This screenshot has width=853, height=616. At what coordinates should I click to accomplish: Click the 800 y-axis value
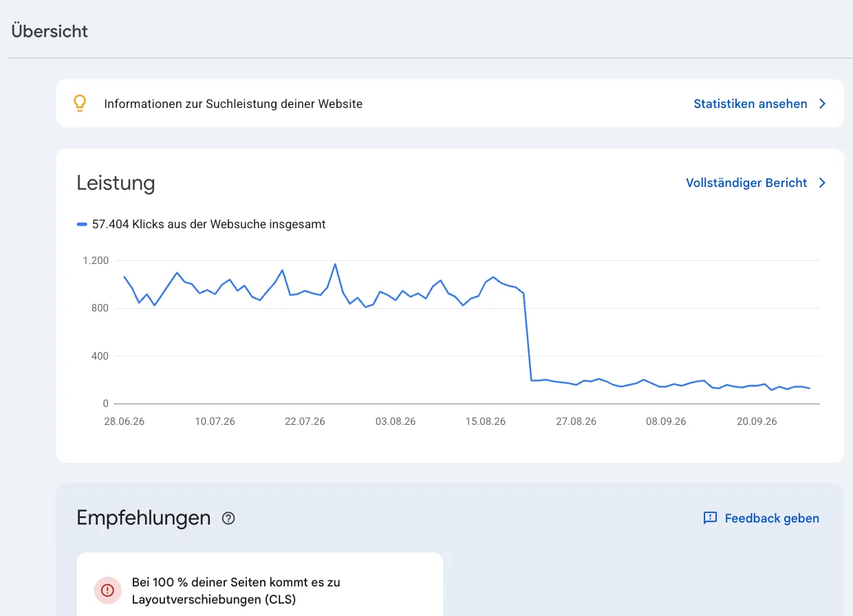pos(100,308)
